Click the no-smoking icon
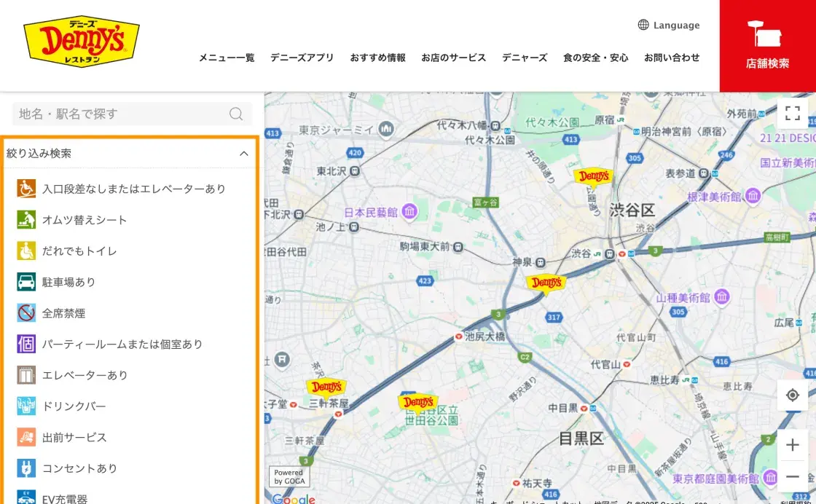This screenshot has height=504, width=816. (x=26, y=313)
